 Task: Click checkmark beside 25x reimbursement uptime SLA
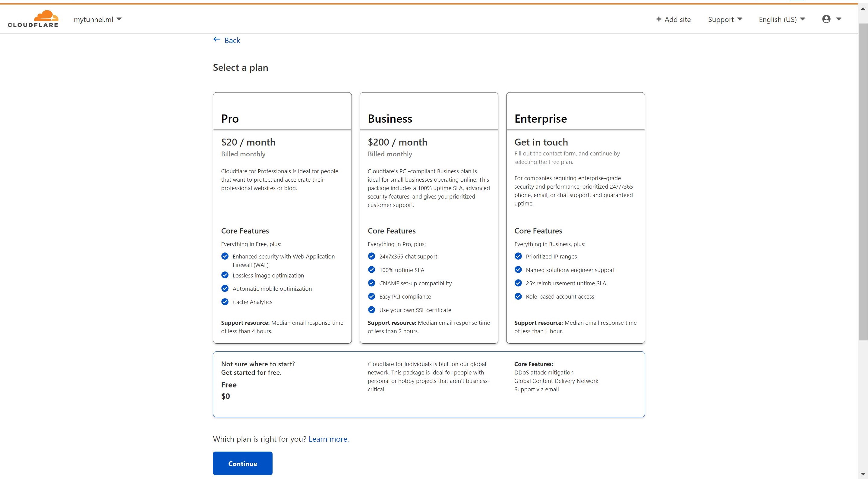(x=518, y=283)
